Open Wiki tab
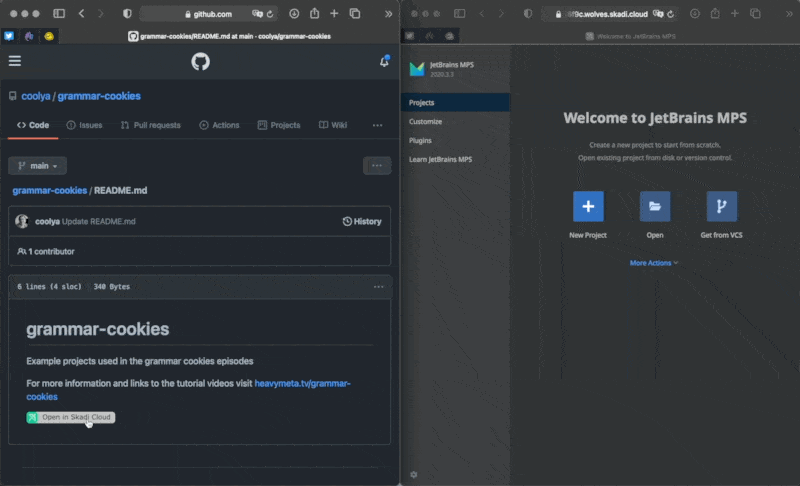 pos(333,125)
